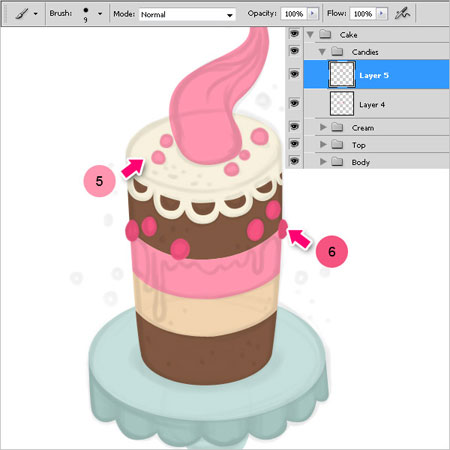The height and width of the screenshot is (450, 450).
Task: Click the Cream group folder icon
Action: pos(337,127)
